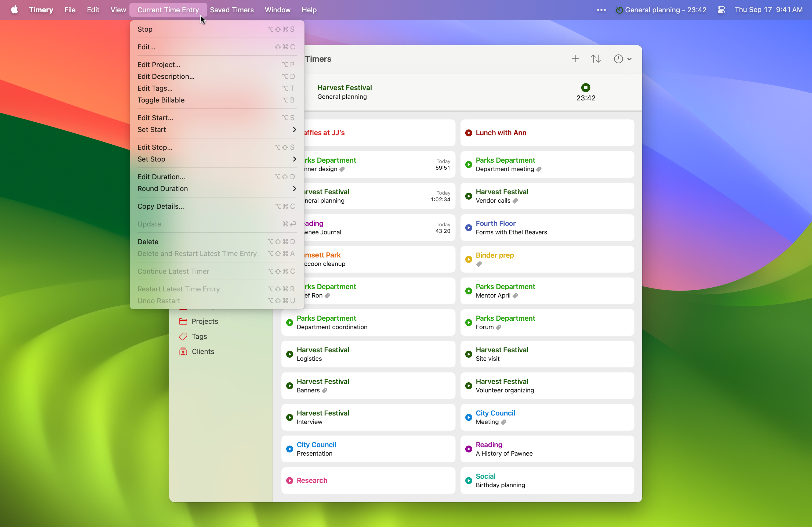Open the View menu

[118, 10]
